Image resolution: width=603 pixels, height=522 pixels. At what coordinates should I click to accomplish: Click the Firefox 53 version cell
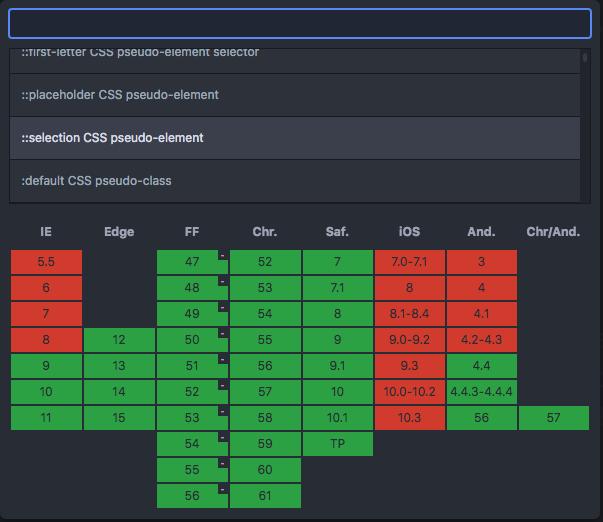(x=192, y=418)
